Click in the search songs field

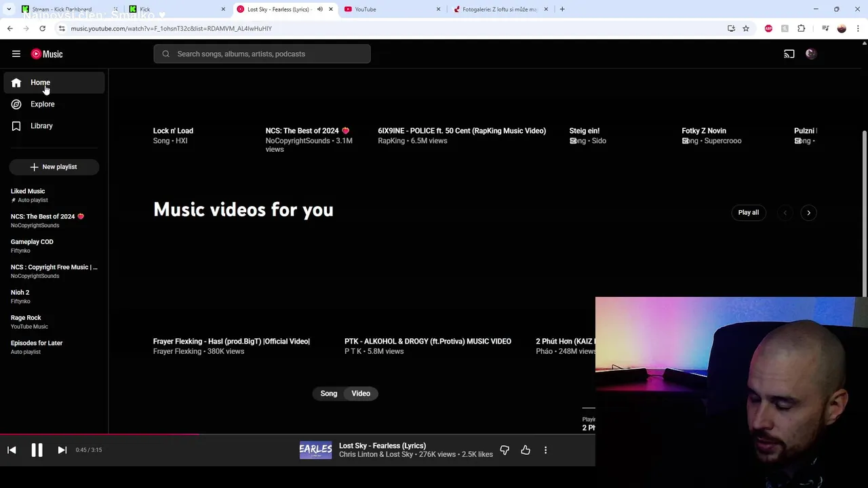coord(262,54)
